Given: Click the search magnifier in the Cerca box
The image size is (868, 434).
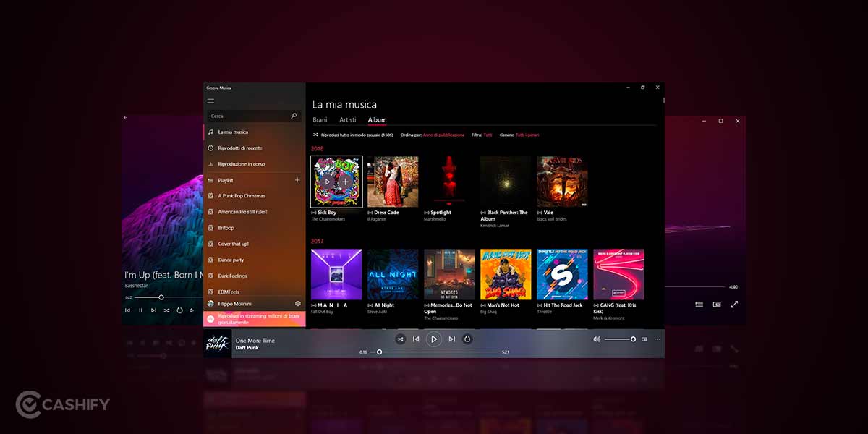Looking at the screenshot, I should pyautogui.click(x=293, y=116).
